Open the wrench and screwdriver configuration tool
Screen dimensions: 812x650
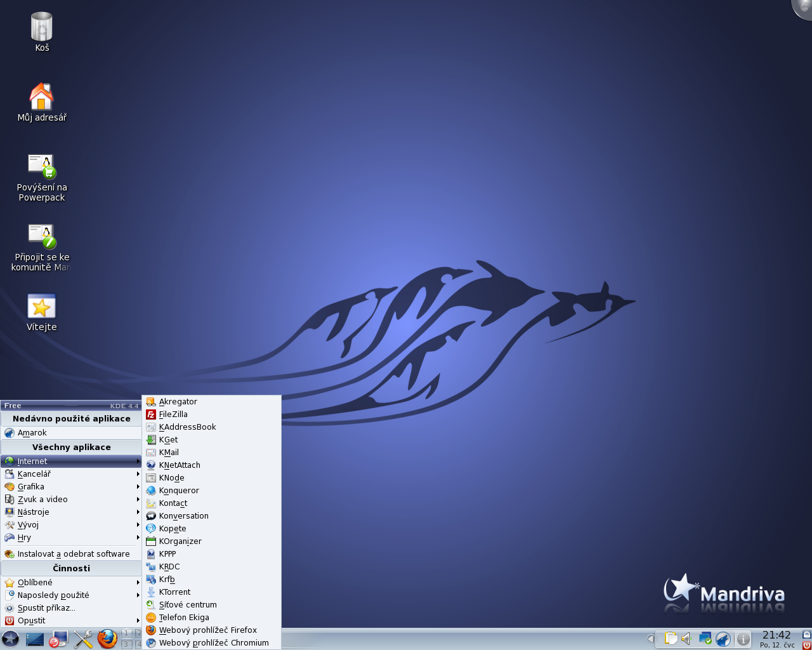coord(83,639)
